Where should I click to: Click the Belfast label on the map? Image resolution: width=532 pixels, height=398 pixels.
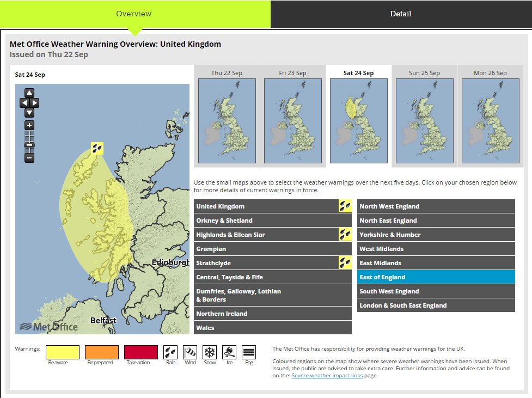point(103,320)
